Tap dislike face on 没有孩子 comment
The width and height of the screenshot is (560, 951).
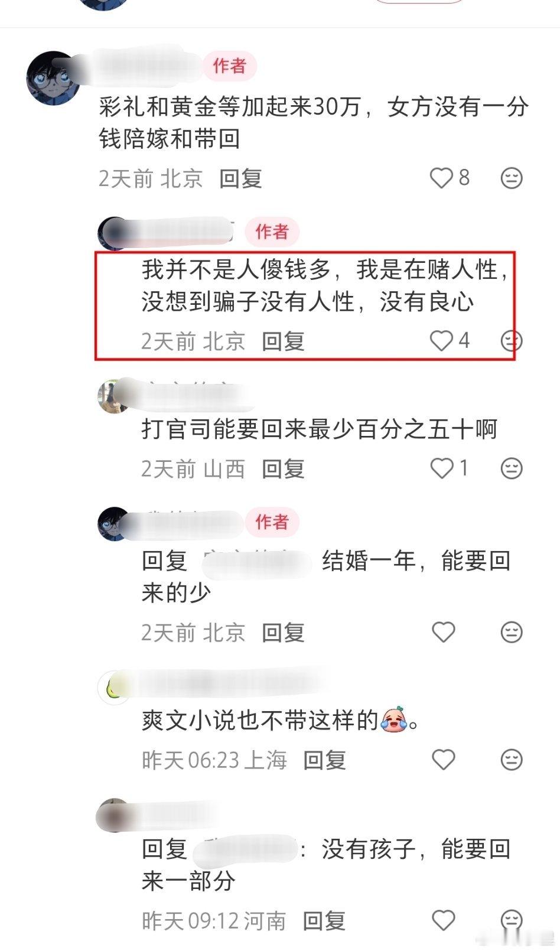[512, 920]
